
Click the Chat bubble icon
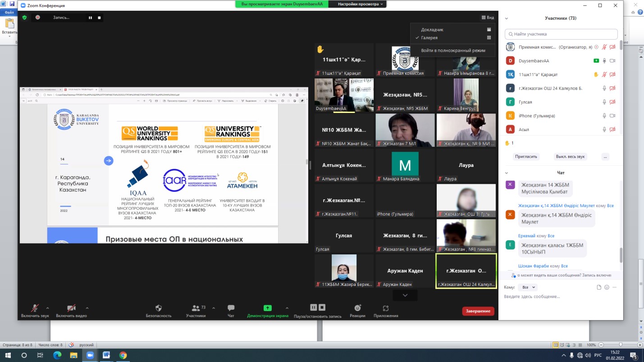231,308
